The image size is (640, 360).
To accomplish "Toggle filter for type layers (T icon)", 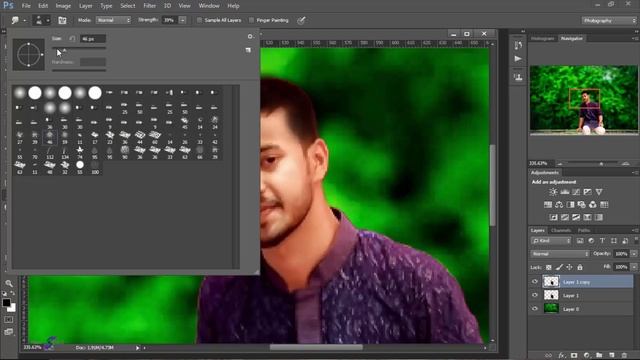I will 602,241.
